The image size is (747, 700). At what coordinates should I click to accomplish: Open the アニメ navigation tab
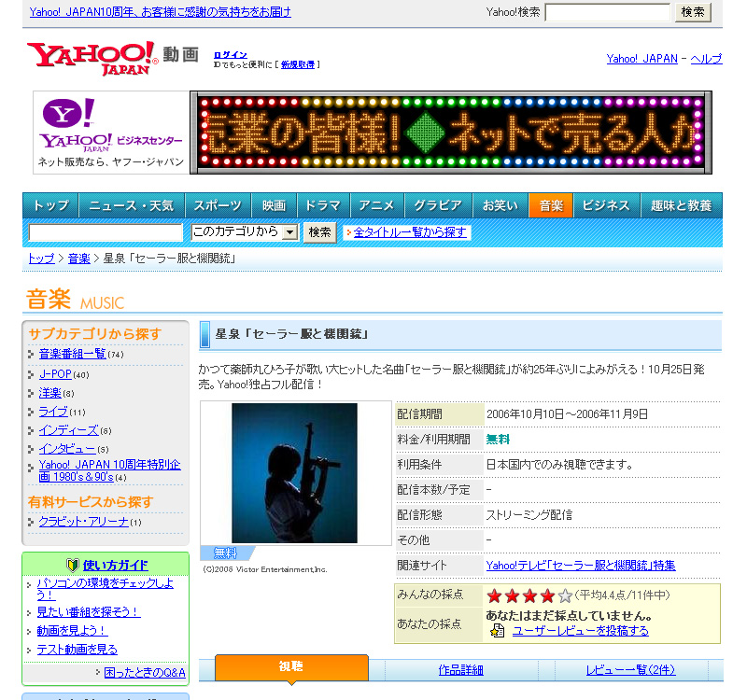377,205
